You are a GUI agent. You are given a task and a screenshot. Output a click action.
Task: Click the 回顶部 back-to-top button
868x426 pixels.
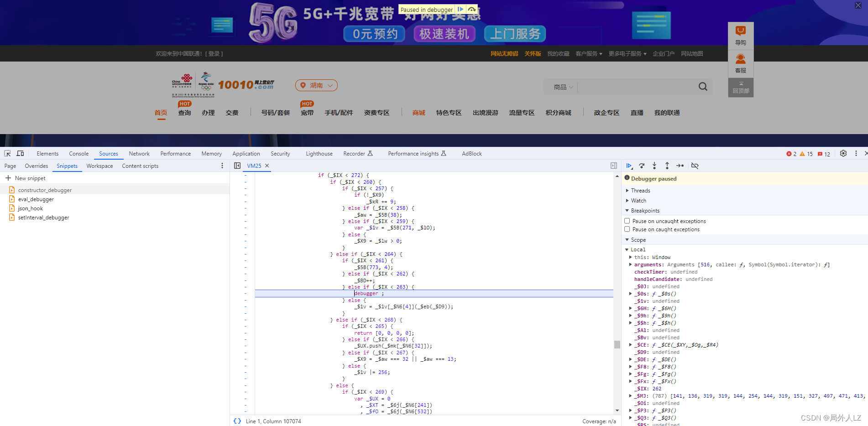click(x=741, y=87)
